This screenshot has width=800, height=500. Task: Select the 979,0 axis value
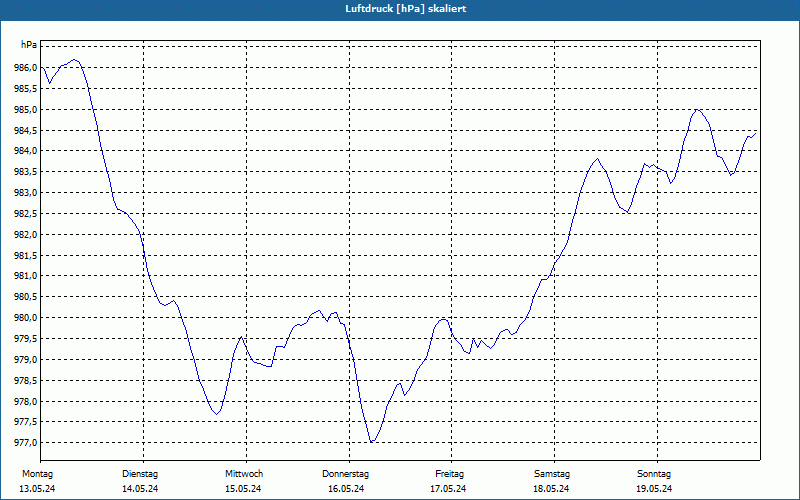[x=26, y=360]
